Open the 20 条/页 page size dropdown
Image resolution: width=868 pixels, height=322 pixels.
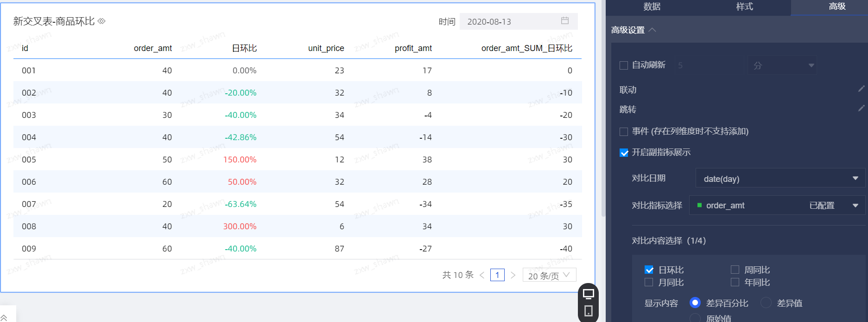(x=549, y=276)
